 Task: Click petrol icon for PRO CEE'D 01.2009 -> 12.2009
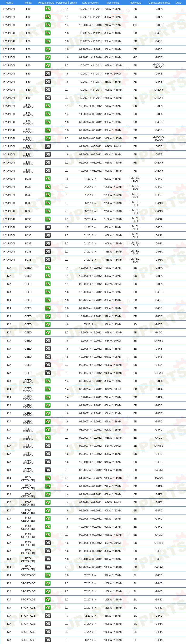(48, 478)
